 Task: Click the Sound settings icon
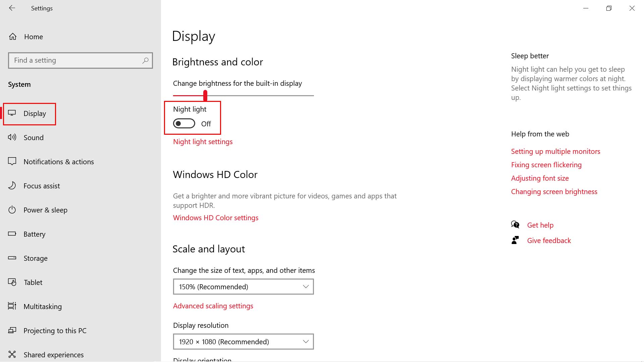[13, 137]
